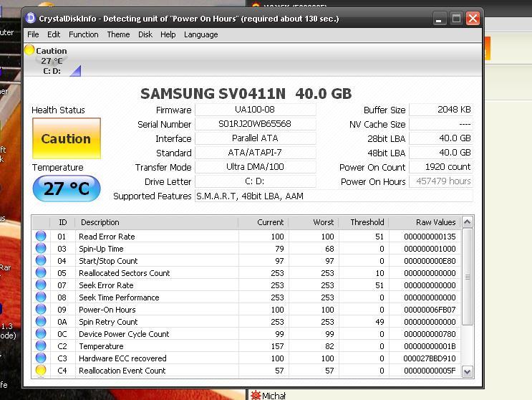Click the SAMSUNG SV0411N model title
The height and width of the screenshot is (400, 532).
[246, 94]
